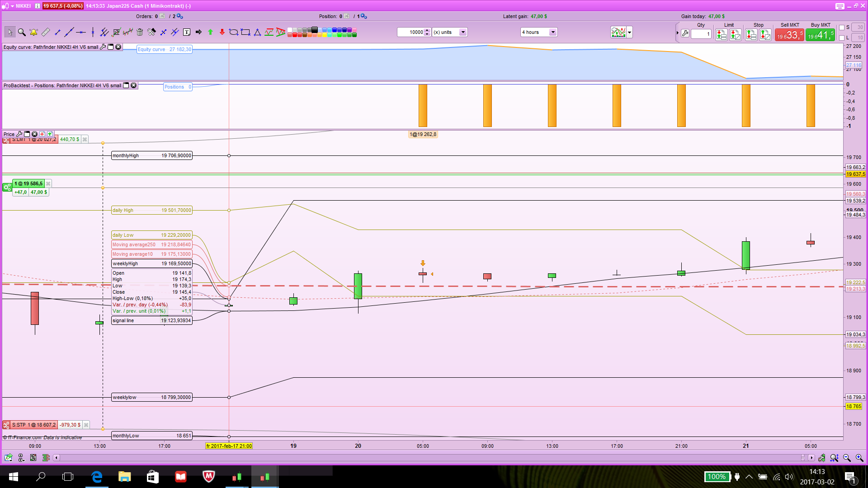Screen dimensions: 868x488
Task: Select the text annotation tool
Action: [187, 32]
